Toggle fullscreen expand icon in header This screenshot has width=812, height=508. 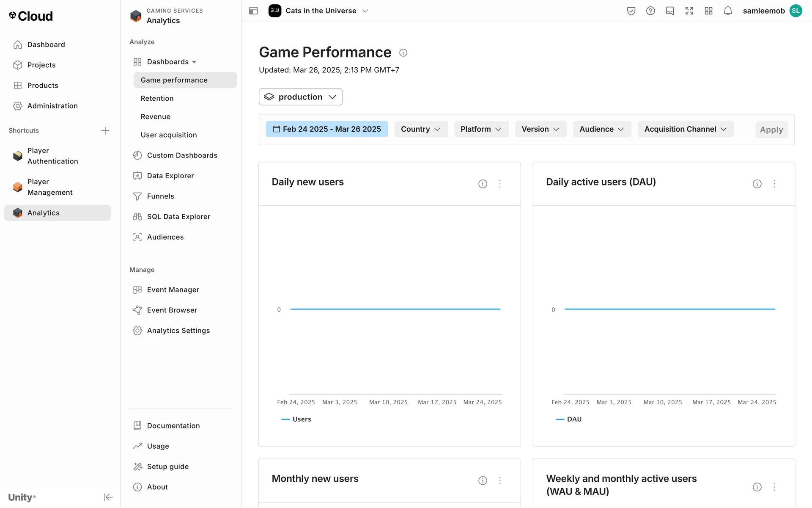pyautogui.click(x=689, y=11)
